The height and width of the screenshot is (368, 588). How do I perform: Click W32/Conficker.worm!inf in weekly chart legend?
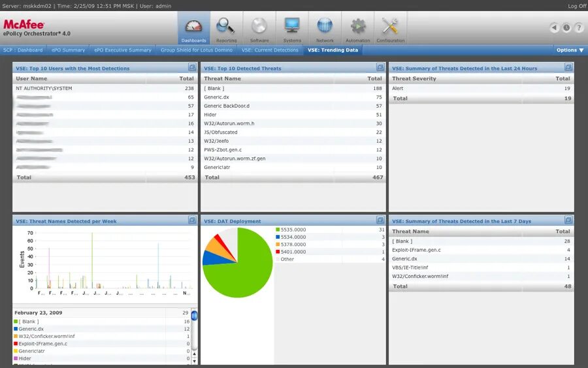point(46,336)
